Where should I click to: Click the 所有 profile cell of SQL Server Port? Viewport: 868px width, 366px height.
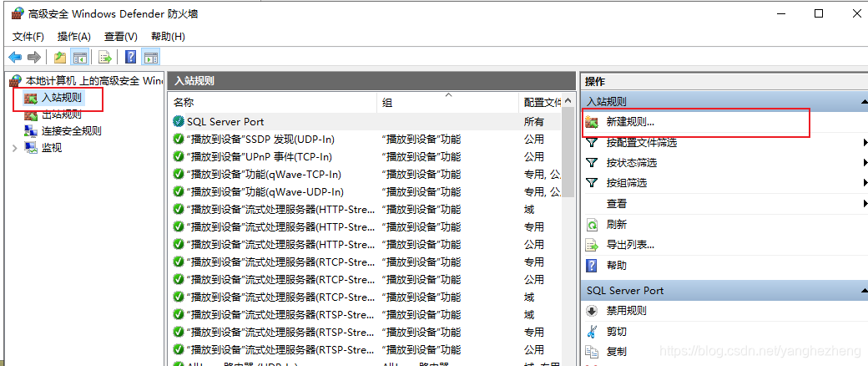coord(534,121)
